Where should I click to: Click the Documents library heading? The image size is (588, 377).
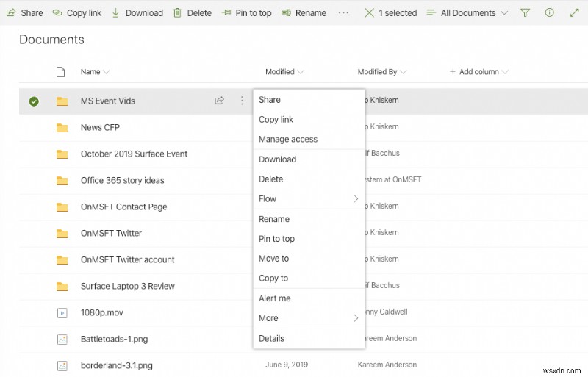point(51,40)
